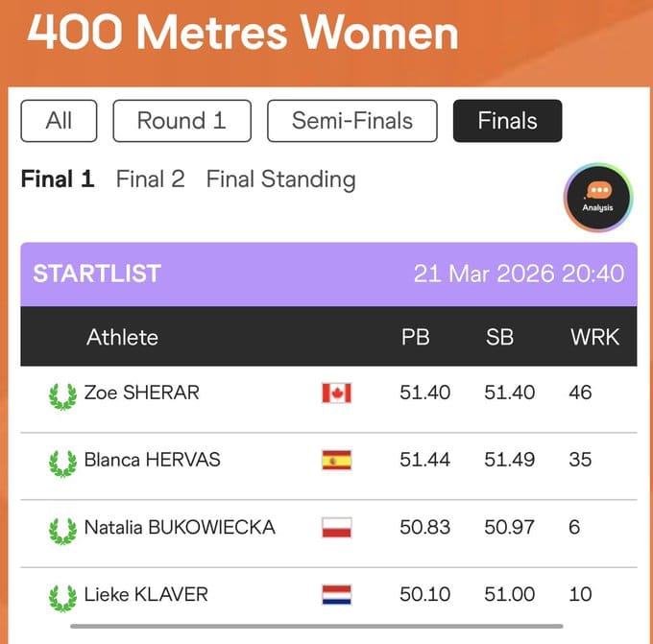Click laurel wreath icon beside Zoe SHERAR
653x644 pixels.
coord(62,395)
